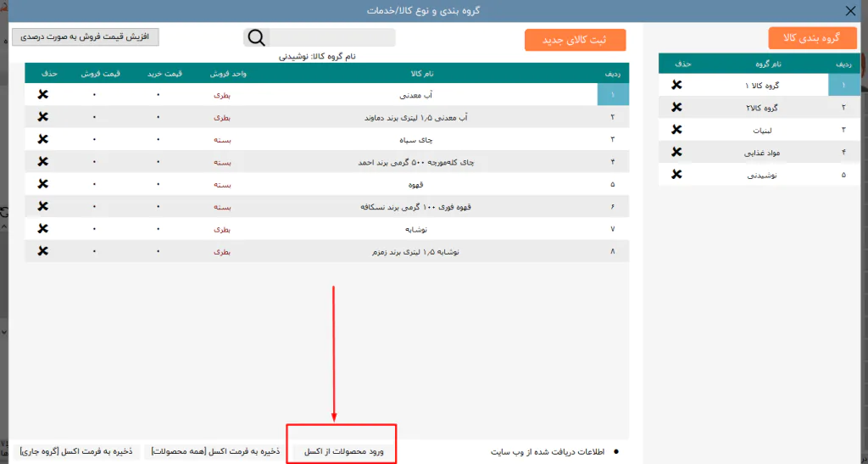Select group row گروه کالا۲
The image size is (868, 464).
(x=759, y=108)
